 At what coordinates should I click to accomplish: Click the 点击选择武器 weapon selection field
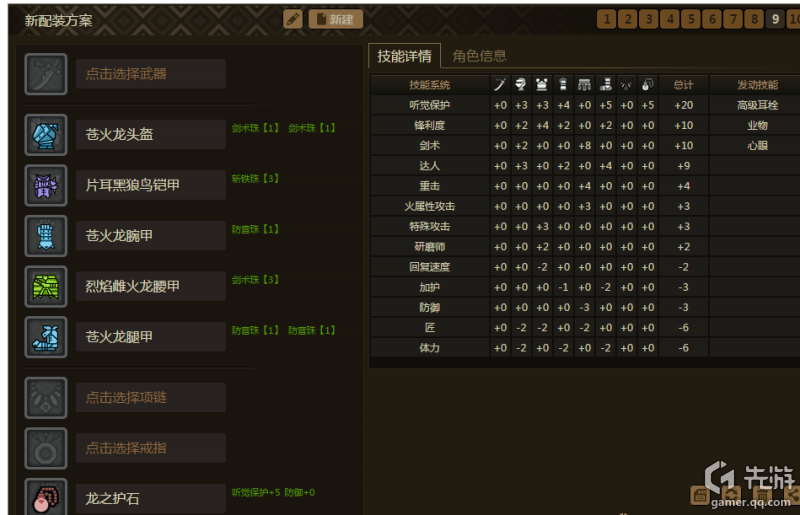[151, 74]
